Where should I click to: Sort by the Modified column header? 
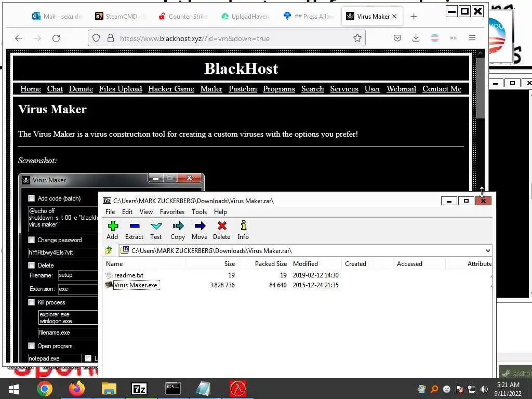point(315,263)
